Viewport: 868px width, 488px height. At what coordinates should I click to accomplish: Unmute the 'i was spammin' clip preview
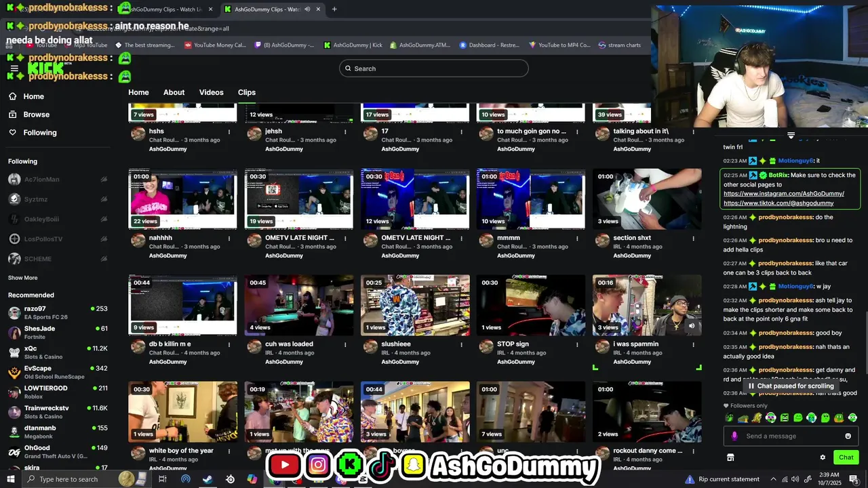click(692, 325)
